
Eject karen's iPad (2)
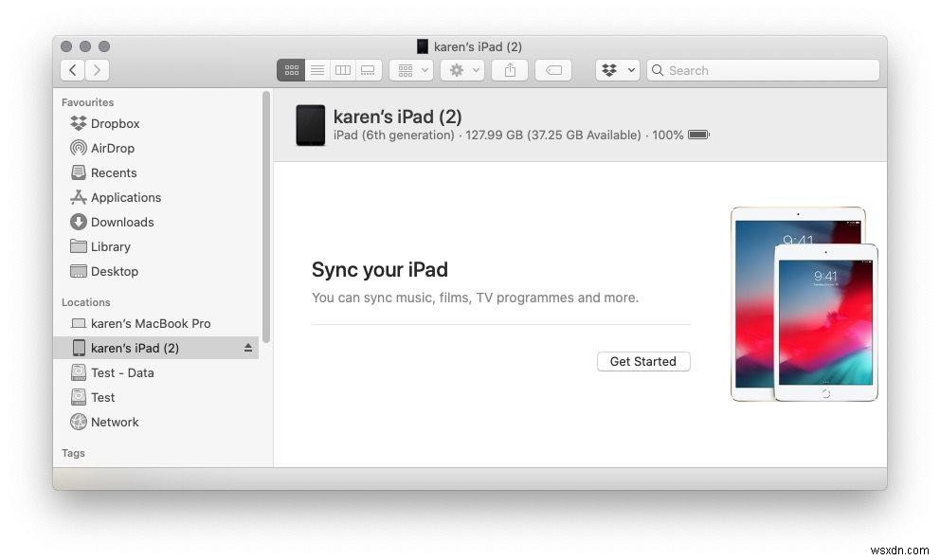(x=247, y=348)
